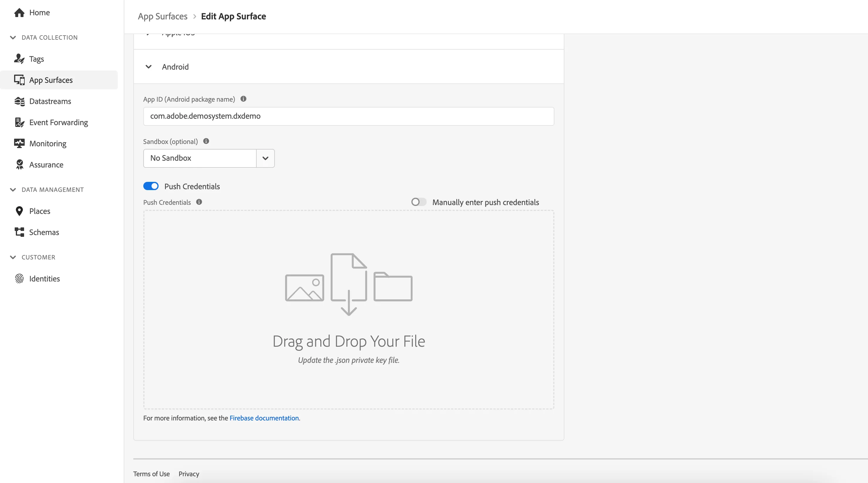Click info icon beside App ID label
The image size is (868, 483).
[243, 99]
